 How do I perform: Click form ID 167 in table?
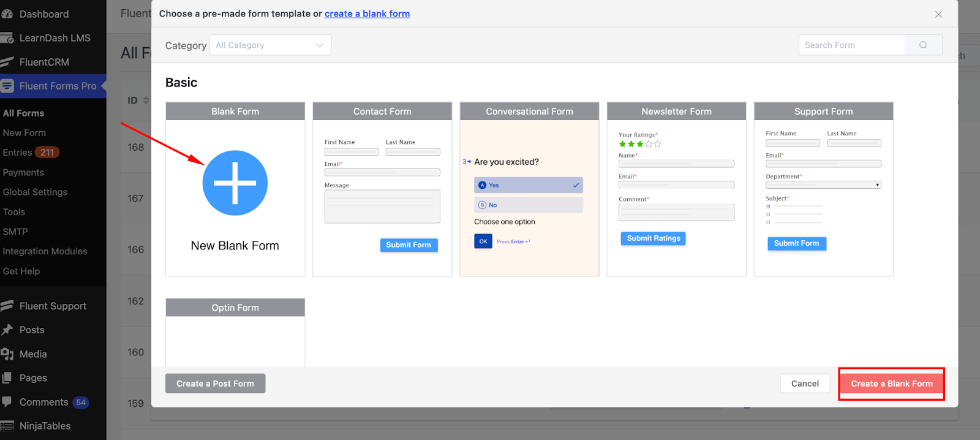point(135,199)
